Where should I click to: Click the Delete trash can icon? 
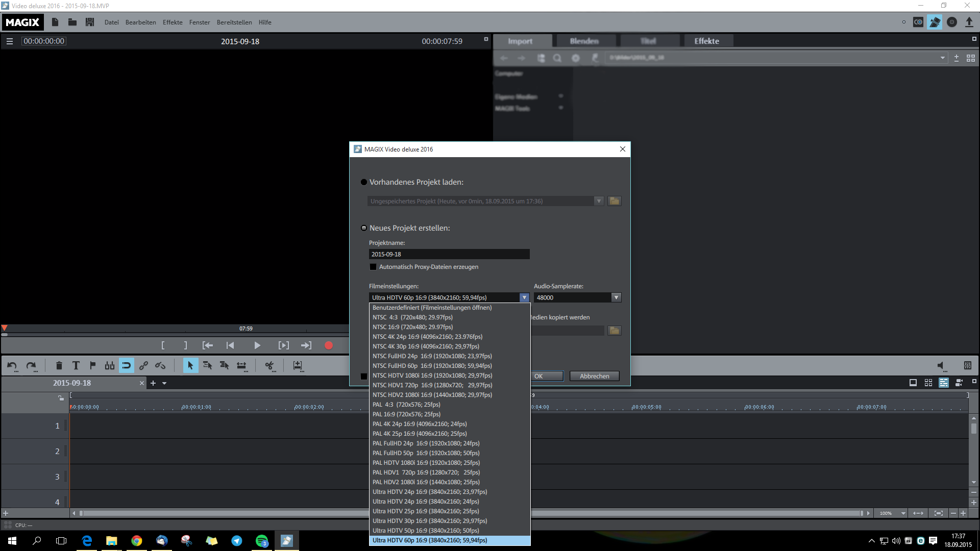(x=59, y=365)
